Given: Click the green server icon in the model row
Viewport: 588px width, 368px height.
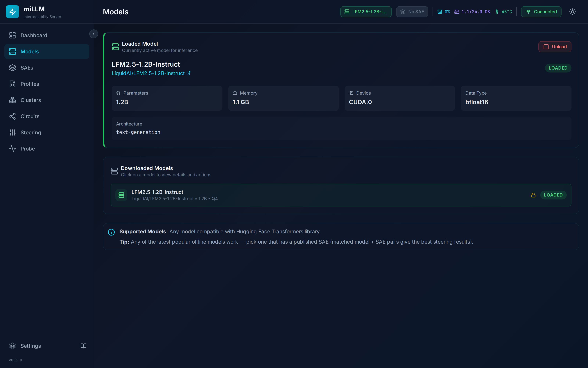Looking at the screenshot, I should click(x=121, y=195).
